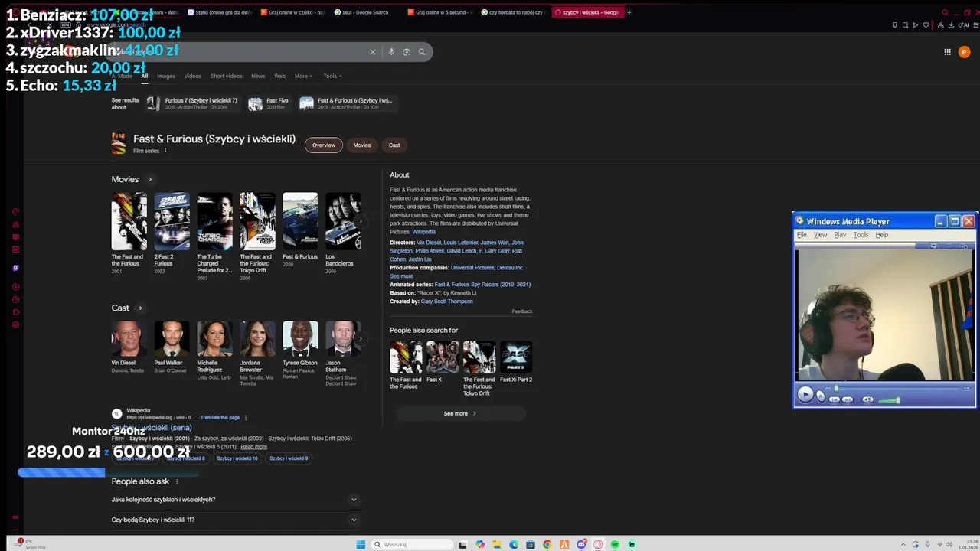980x551 pixels.
Task: Click Translate this page link
Action: coord(220,418)
